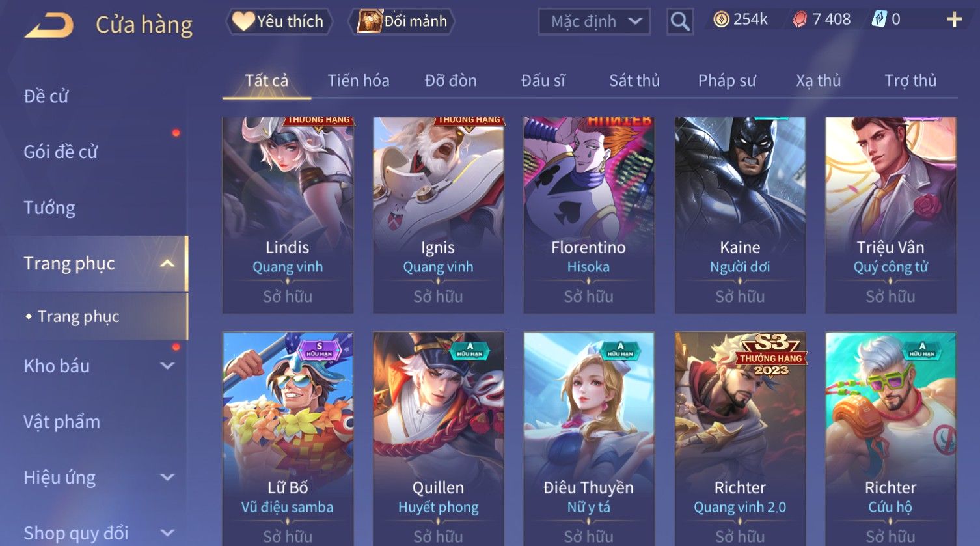Open the Tướng sidebar menu

[49, 208]
